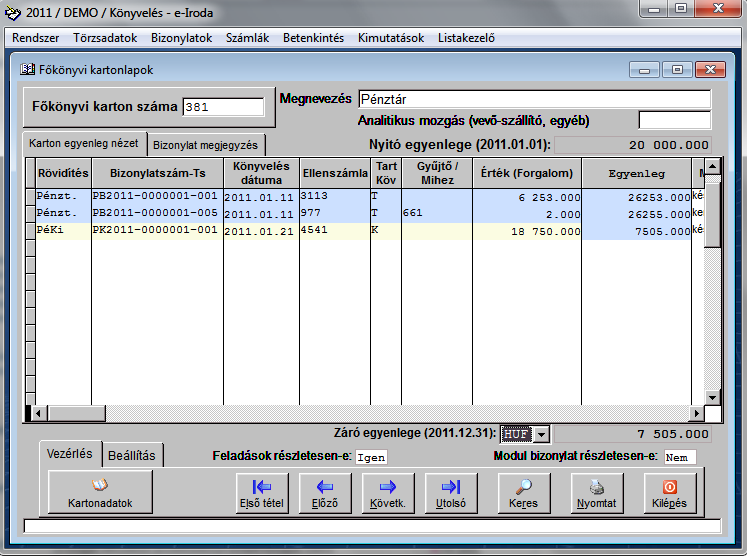Go to previous record with Előző
This screenshot has height=556, width=747.
point(326,493)
